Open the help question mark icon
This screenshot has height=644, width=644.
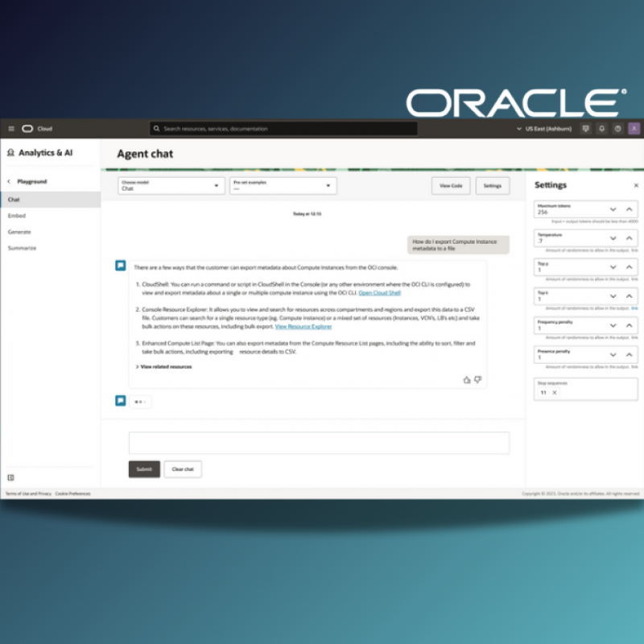coord(617,129)
